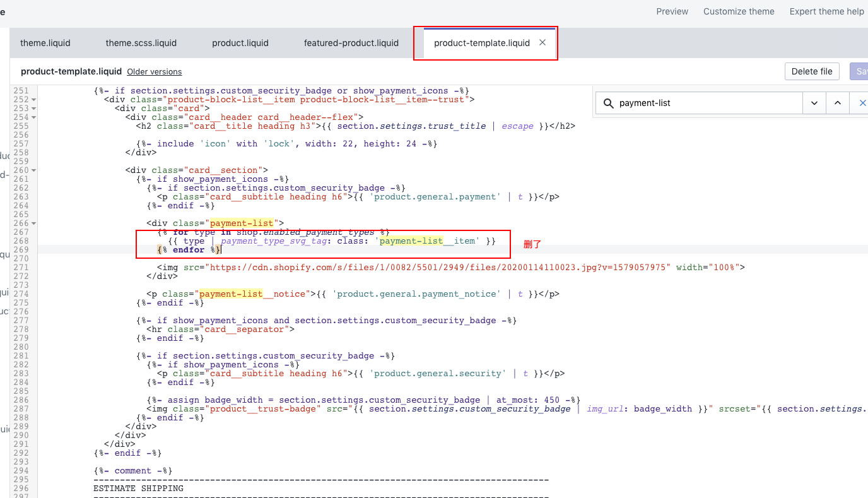Screen dimensions: 868x498
Task: Click the highlighted payment-list on line 266
Action: pyautogui.click(x=242, y=223)
